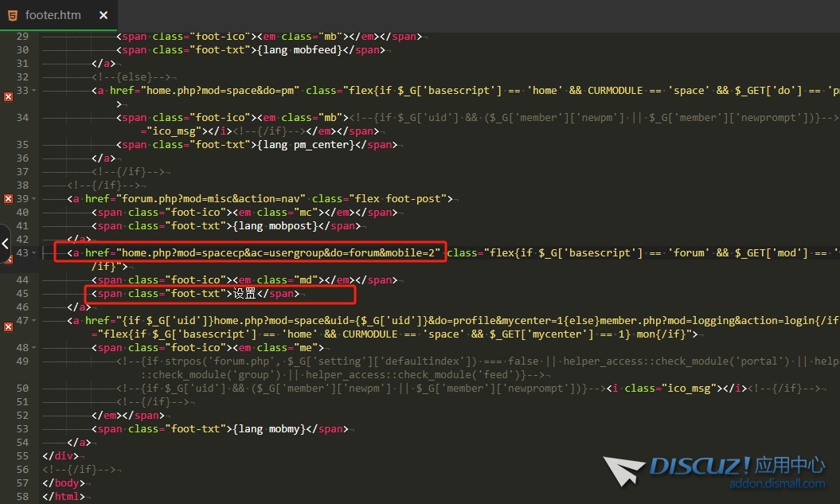This screenshot has height=504, width=840.
Task: Select the footer.htm editor tab
Action: point(53,15)
